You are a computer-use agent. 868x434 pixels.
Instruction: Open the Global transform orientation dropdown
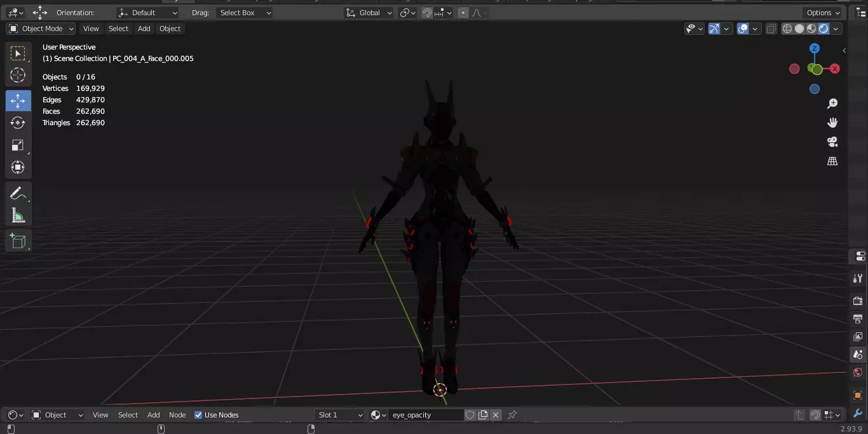pos(369,13)
